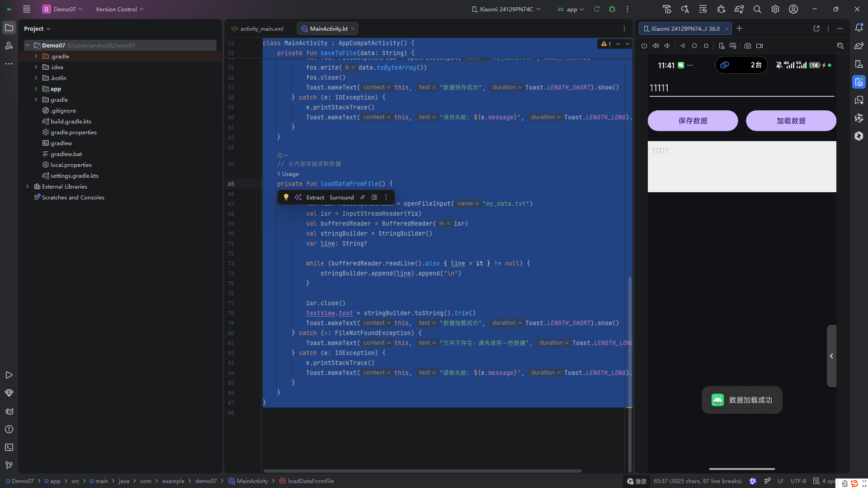This screenshot has width=868, height=488.
Task: Switch to the activity_main.xml tab
Action: coord(258,28)
